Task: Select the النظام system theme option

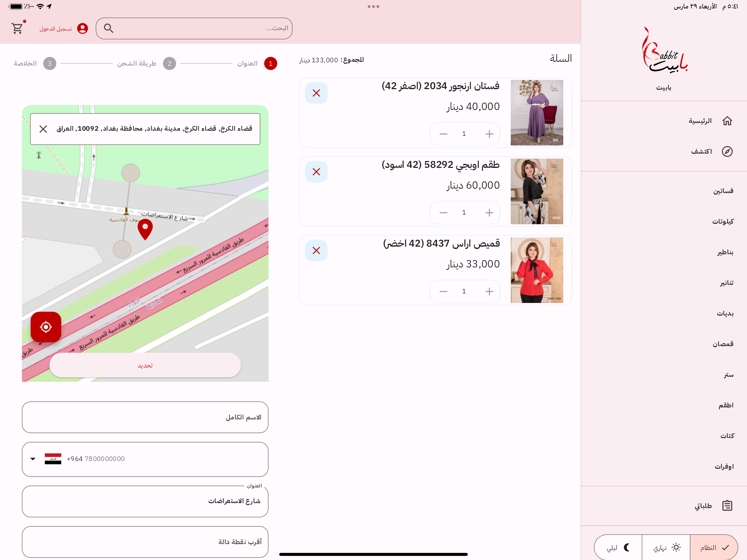Action: tap(714, 547)
